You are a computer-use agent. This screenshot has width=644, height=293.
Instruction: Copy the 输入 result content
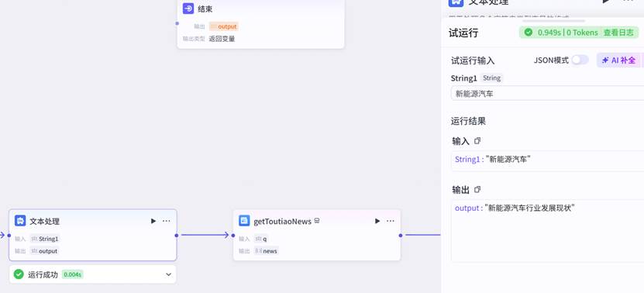point(477,141)
